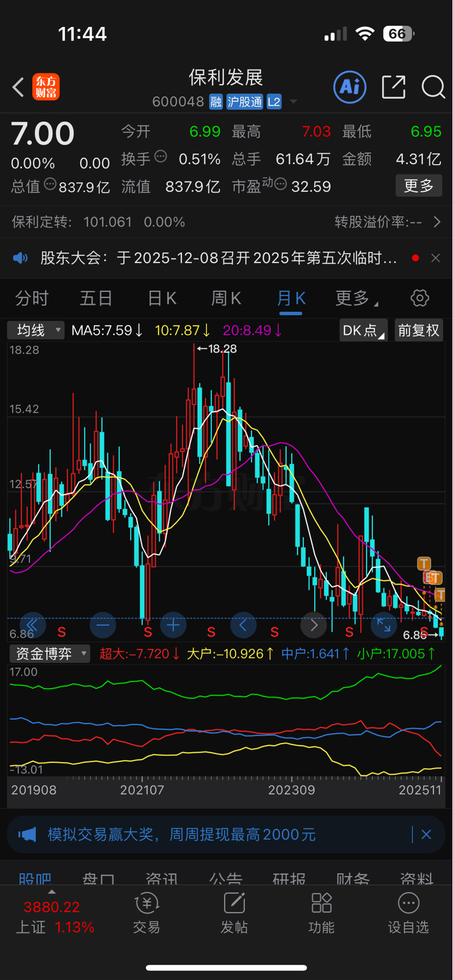The image size is (453, 980).
Task: Switch to 五日 chart tab
Action: 96,298
